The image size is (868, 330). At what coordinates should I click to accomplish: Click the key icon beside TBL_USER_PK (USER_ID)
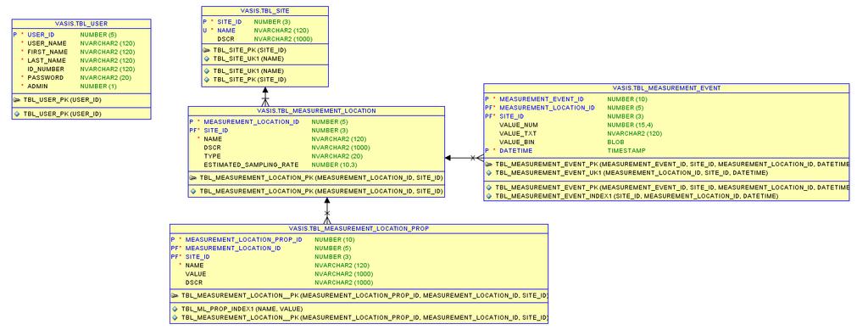17,100
